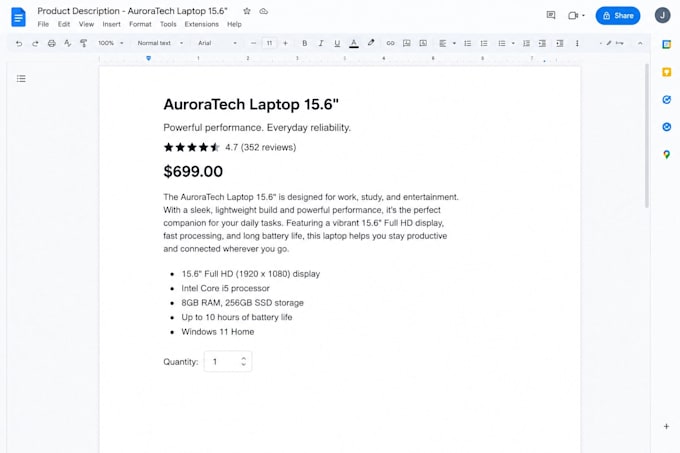
Task: Open the zoom 100% dropdown
Action: (x=111, y=43)
